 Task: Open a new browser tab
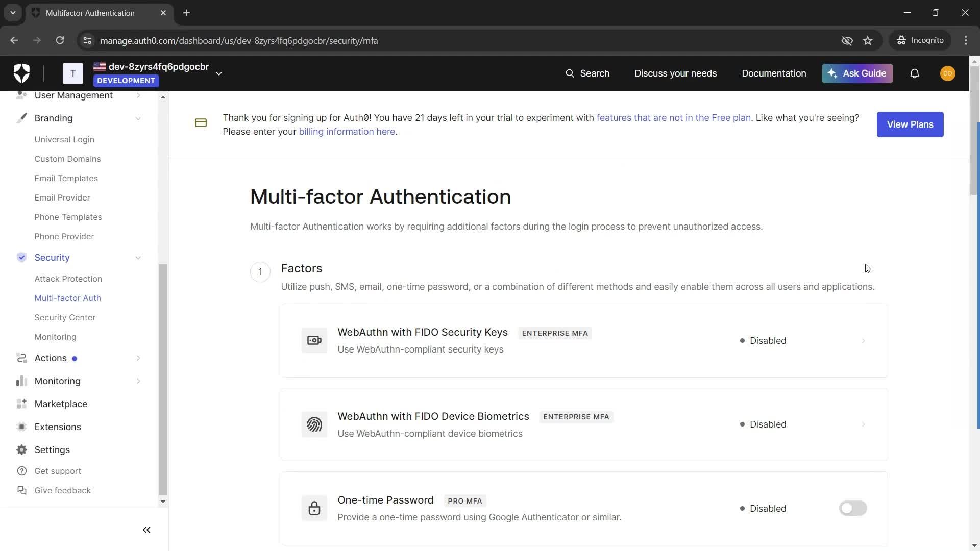coord(186,13)
